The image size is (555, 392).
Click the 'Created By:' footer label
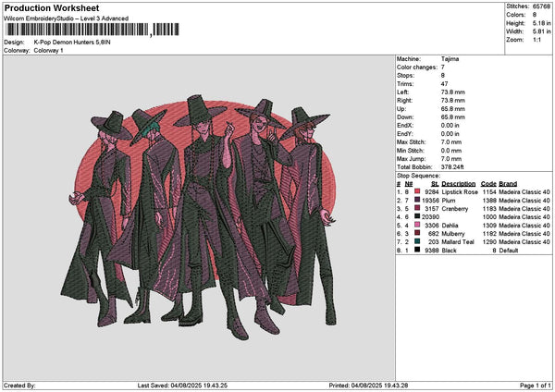19,386
